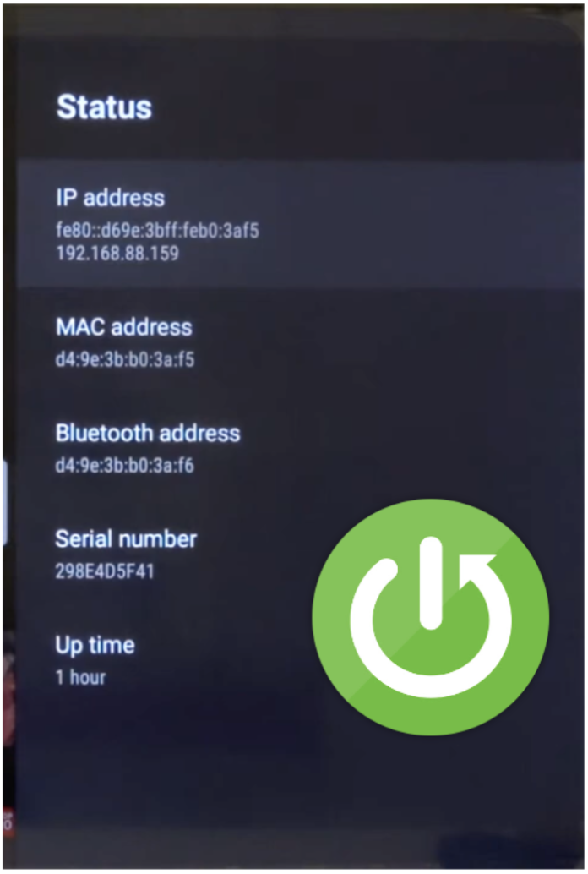Image resolution: width=588 pixels, height=874 pixels.
Task: Click the serial number 298E4D5F41
Action: pos(105,571)
